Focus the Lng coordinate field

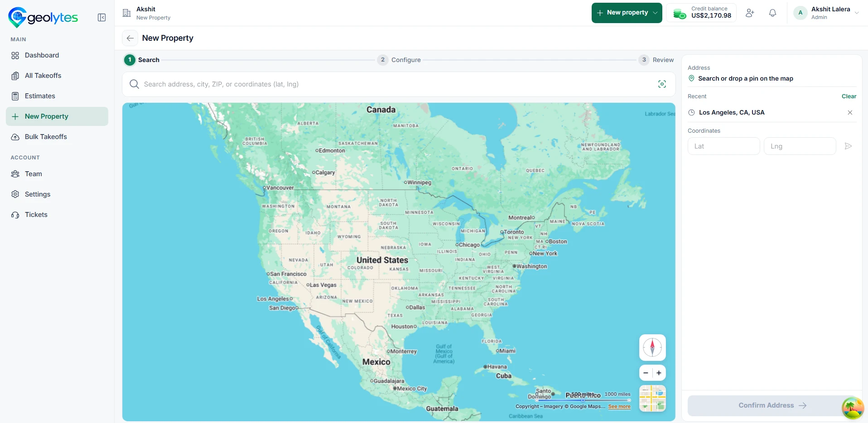tap(800, 146)
